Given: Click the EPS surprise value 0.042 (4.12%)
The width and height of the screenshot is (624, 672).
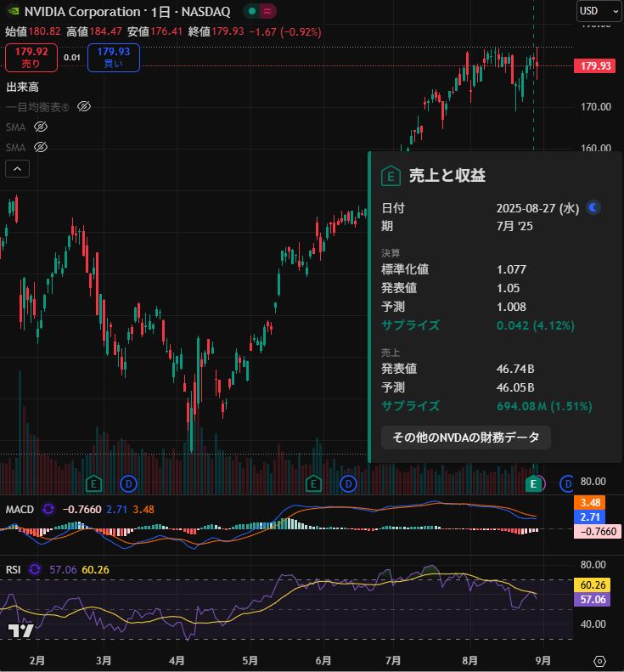Looking at the screenshot, I should click(536, 325).
